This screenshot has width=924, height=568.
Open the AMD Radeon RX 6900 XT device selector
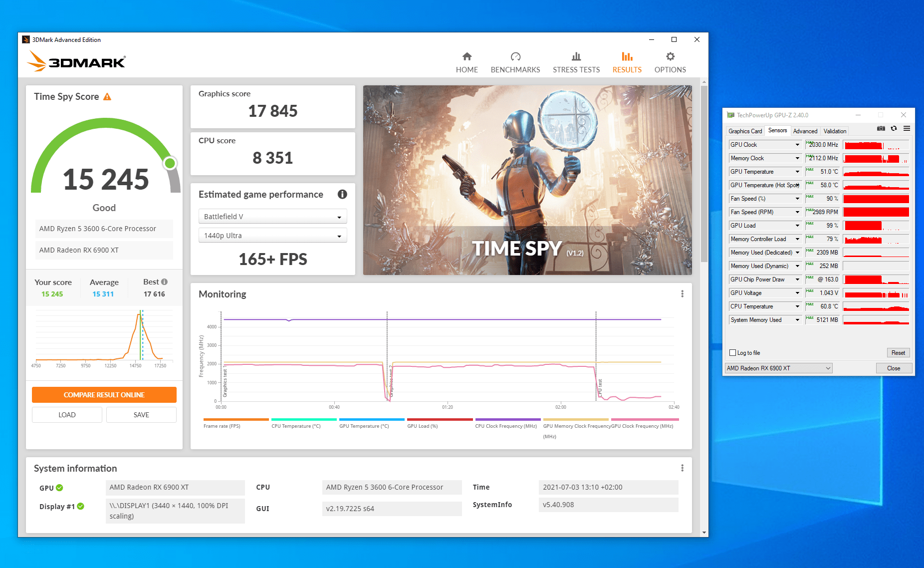click(778, 368)
